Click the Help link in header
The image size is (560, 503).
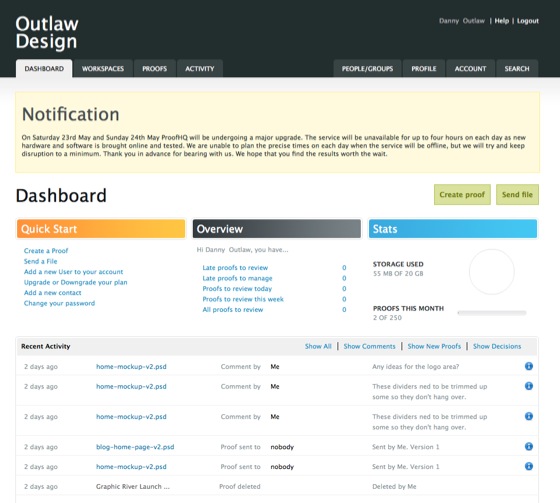click(x=502, y=21)
